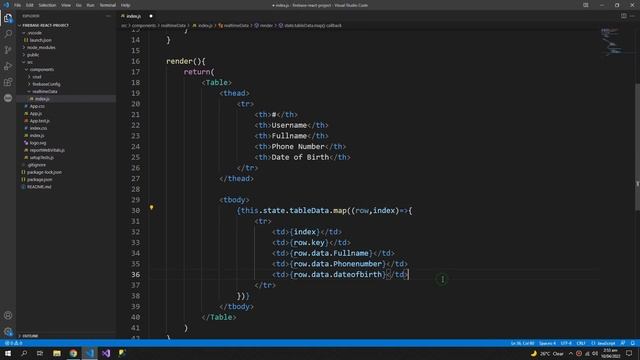
Task: Open the Explorer view in activity bar
Action: pos(8,18)
